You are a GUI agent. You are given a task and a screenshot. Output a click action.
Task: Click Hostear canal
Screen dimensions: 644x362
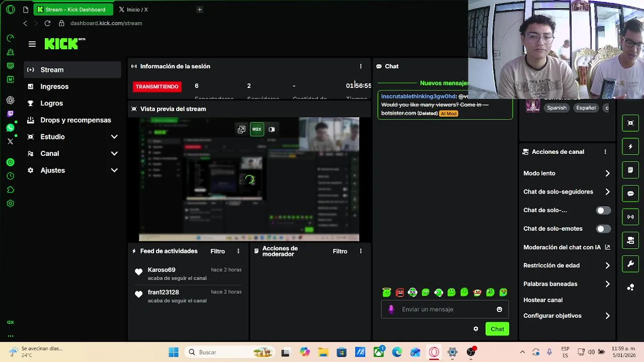point(543,300)
